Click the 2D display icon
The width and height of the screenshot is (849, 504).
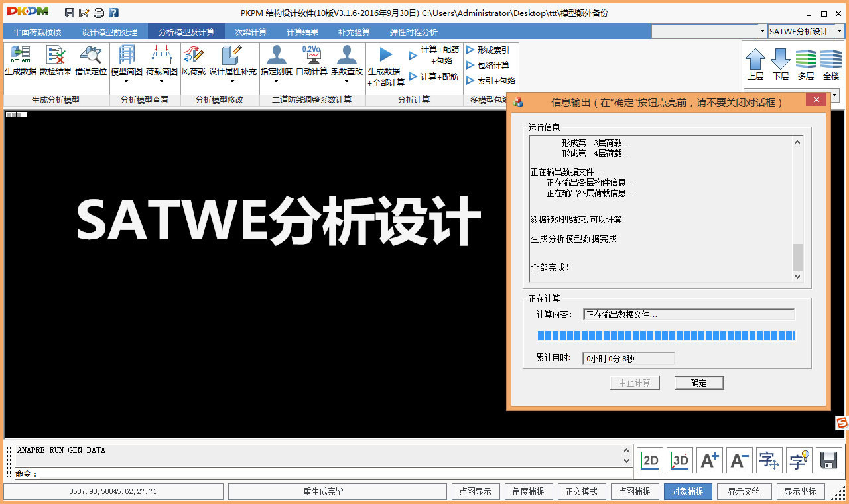click(x=649, y=460)
